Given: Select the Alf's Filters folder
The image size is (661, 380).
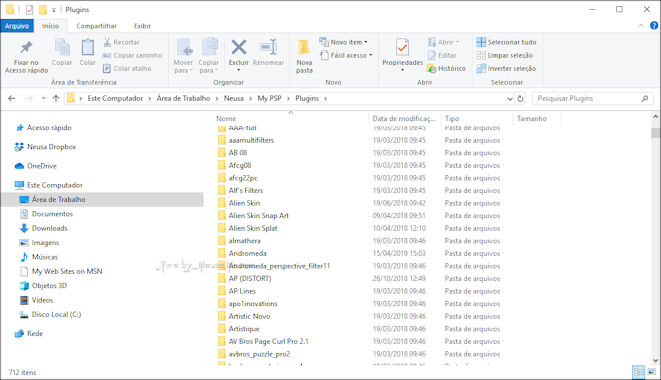Looking at the screenshot, I should pos(246,190).
